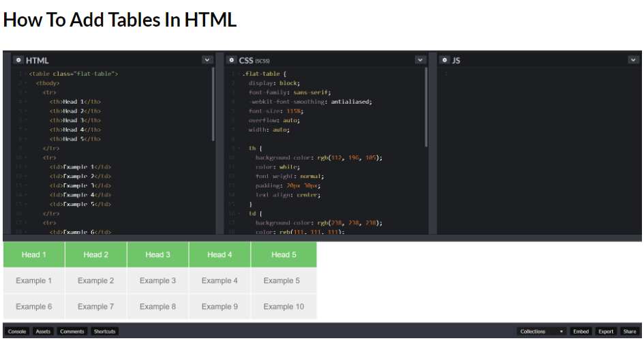The image size is (644, 343).
Task: Open HTML editor settings gear
Action: point(18,60)
